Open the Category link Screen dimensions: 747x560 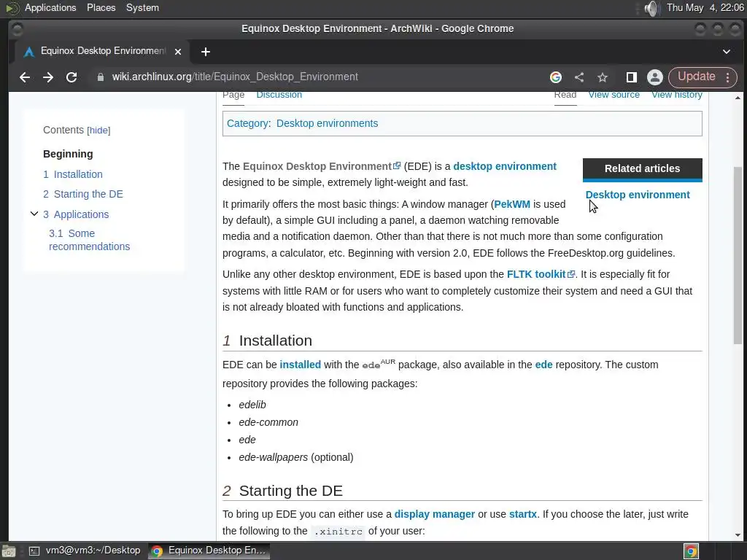[247, 123]
